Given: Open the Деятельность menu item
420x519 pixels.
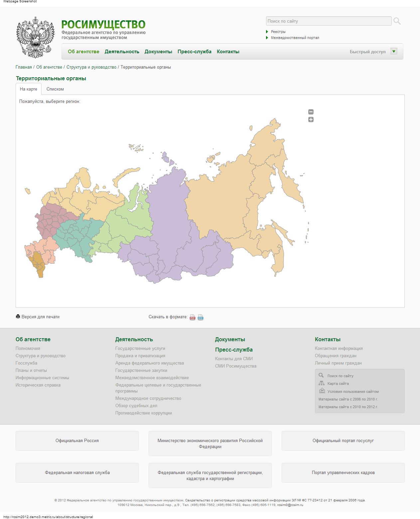Looking at the screenshot, I should point(122,52).
